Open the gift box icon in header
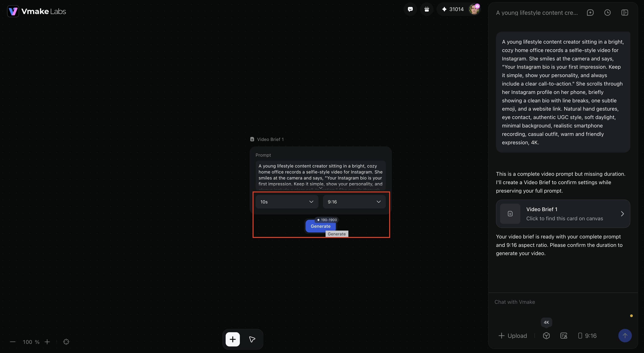 click(427, 9)
